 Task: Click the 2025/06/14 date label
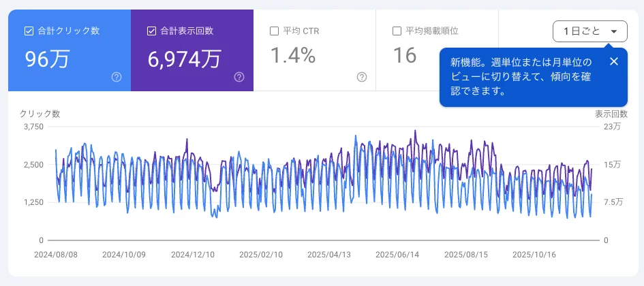(x=397, y=255)
